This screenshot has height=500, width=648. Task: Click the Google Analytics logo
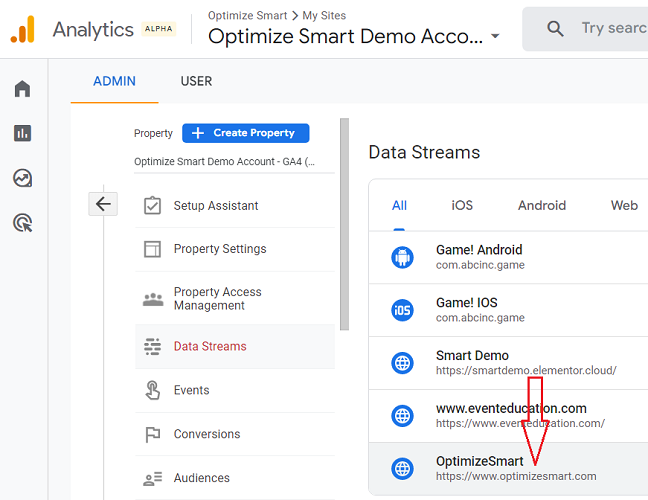pos(22,29)
